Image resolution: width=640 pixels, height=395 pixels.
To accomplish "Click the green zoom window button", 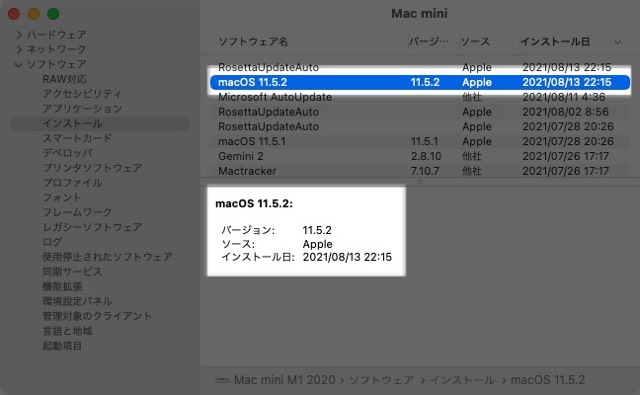I will 53,14.
